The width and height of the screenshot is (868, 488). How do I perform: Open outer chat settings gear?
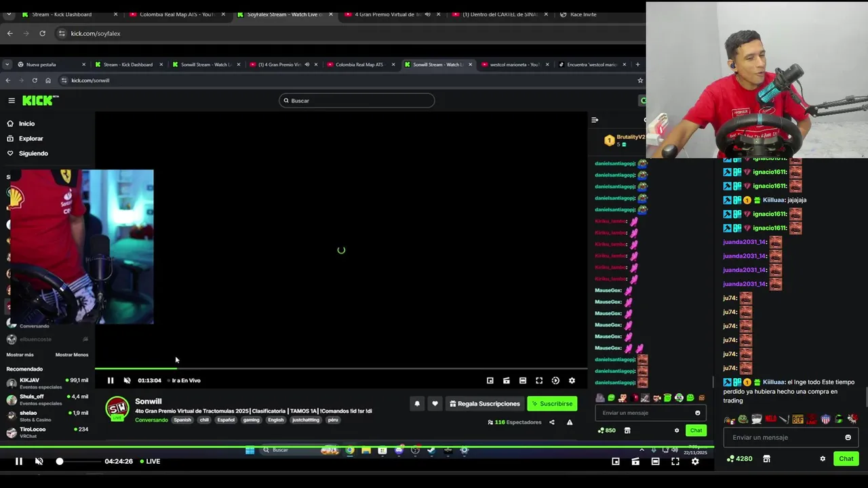pyautogui.click(x=823, y=459)
